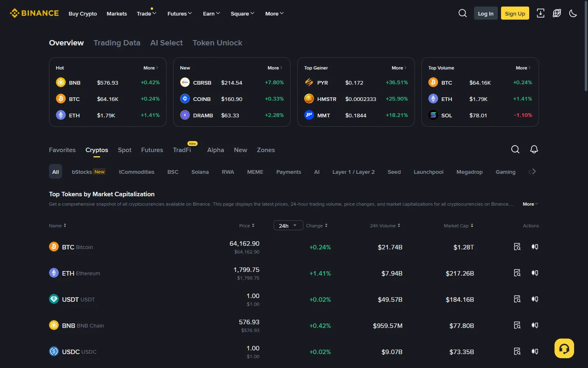Open the Markets link

(x=117, y=13)
